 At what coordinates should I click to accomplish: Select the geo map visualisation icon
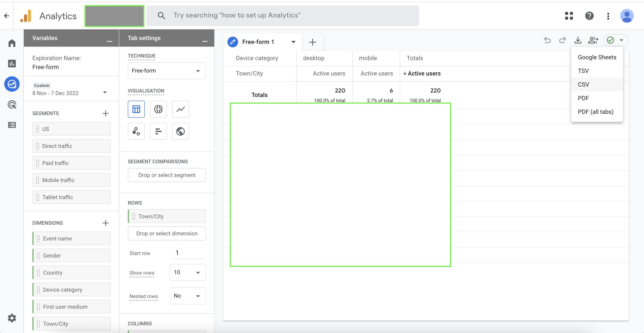[x=181, y=131]
